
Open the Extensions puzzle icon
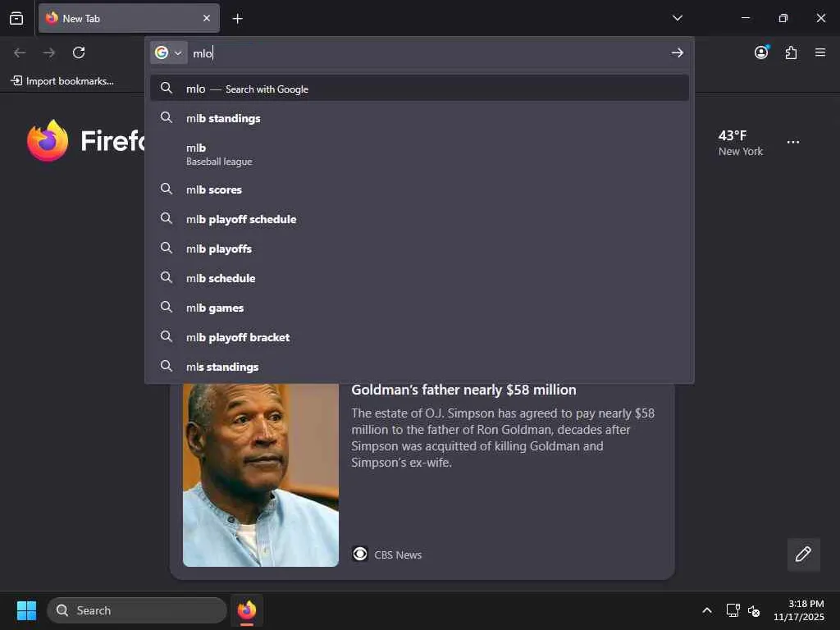pyautogui.click(x=791, y=52)
